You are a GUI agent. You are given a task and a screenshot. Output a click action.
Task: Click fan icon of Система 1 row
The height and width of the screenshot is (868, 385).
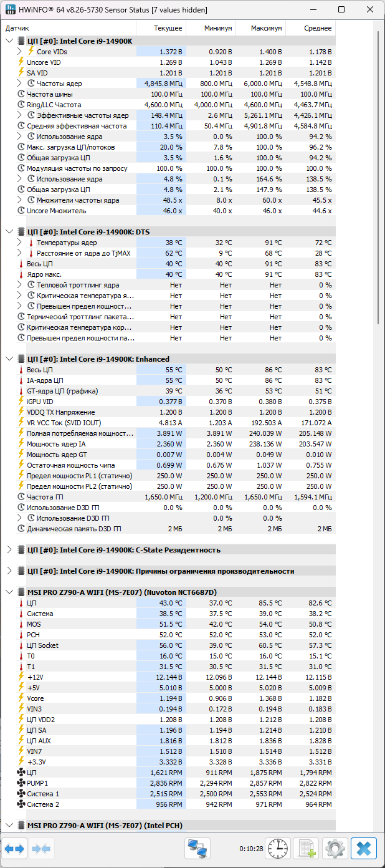(21, 794)
